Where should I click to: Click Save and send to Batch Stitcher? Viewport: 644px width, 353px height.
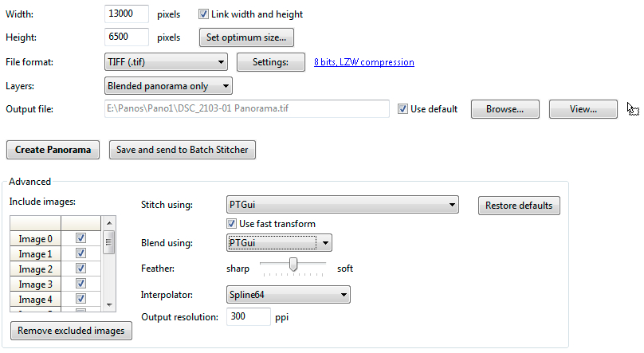pos(183,150)
